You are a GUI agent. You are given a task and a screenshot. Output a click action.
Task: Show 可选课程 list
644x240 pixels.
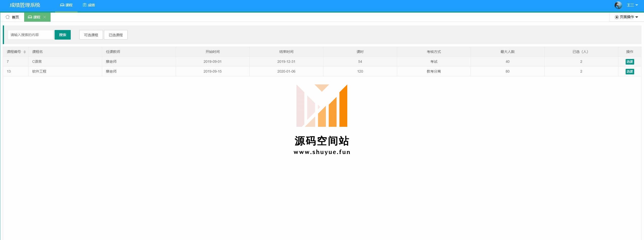pyautogui.click(x=91, y=35)
